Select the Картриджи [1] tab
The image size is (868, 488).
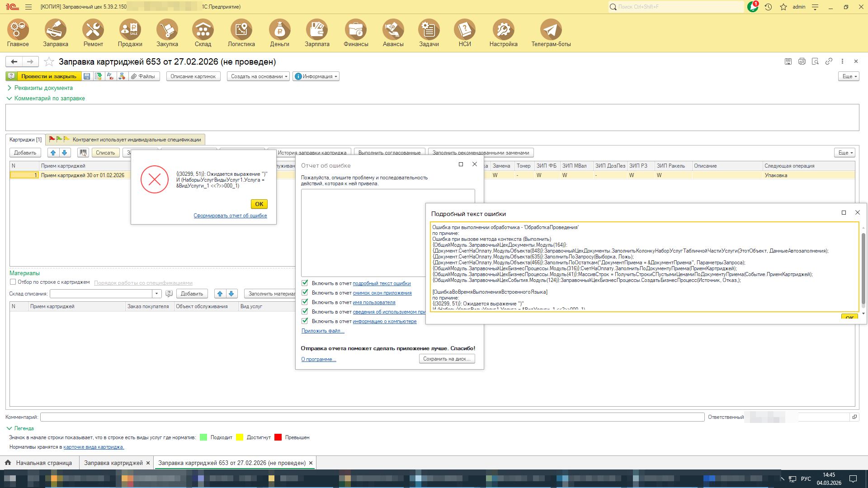25,140
